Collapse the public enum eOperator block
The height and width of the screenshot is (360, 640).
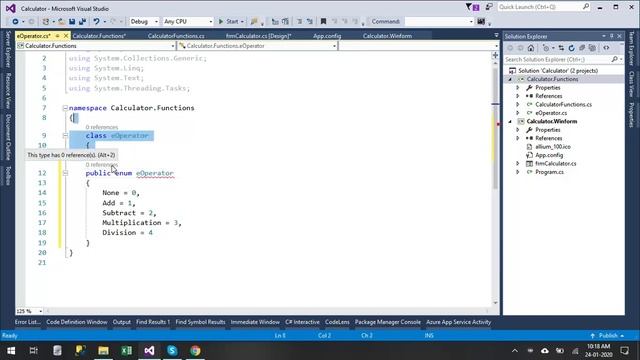click(x=65, y=173)
